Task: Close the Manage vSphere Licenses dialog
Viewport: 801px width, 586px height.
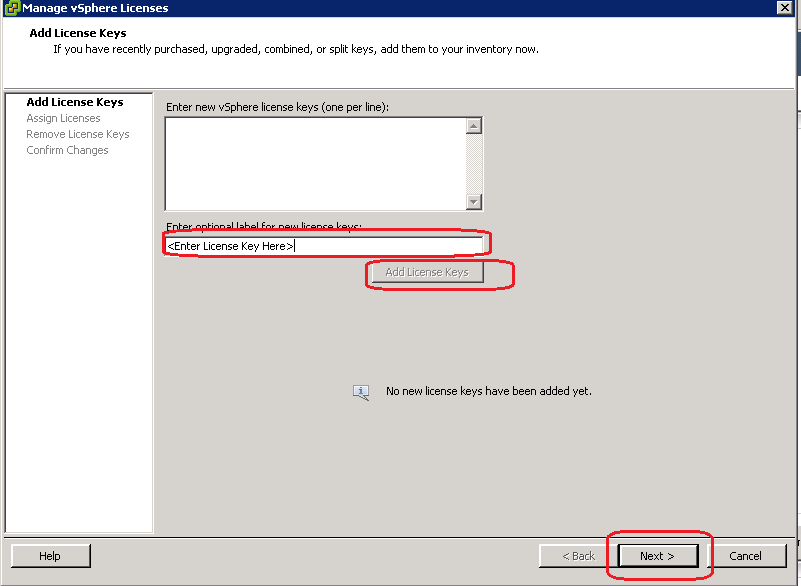Action: (x=786, y=8)
